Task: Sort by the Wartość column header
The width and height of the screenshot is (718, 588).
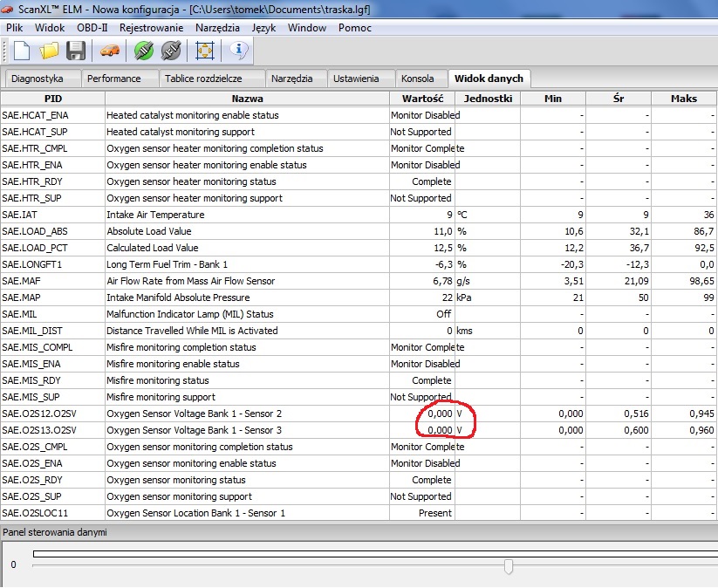Action: tap(422, 99)
